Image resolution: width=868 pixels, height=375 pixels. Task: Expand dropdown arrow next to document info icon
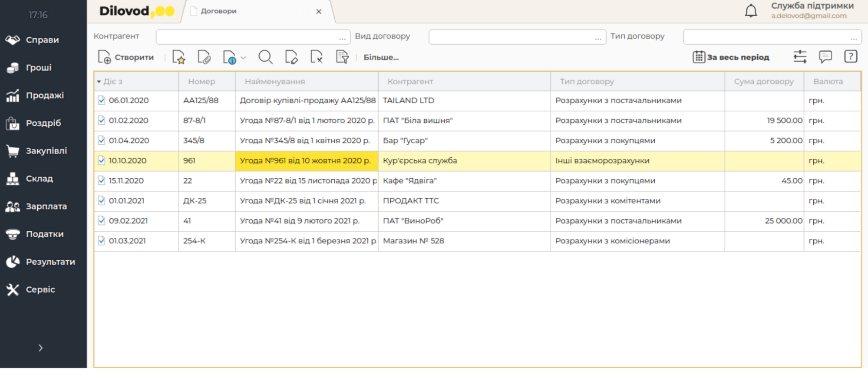pyautogui.click(x=244, y=58)
